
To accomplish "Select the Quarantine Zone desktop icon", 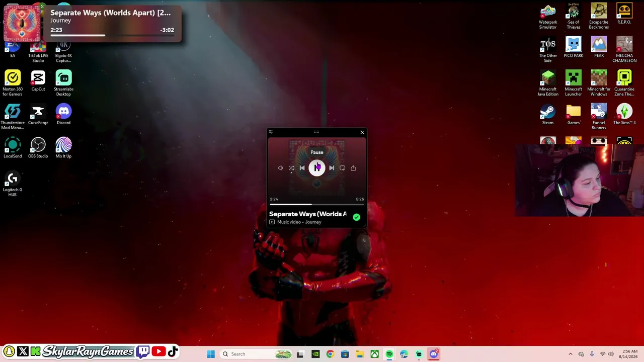I will pyautogui.click(x=624, y=83).
